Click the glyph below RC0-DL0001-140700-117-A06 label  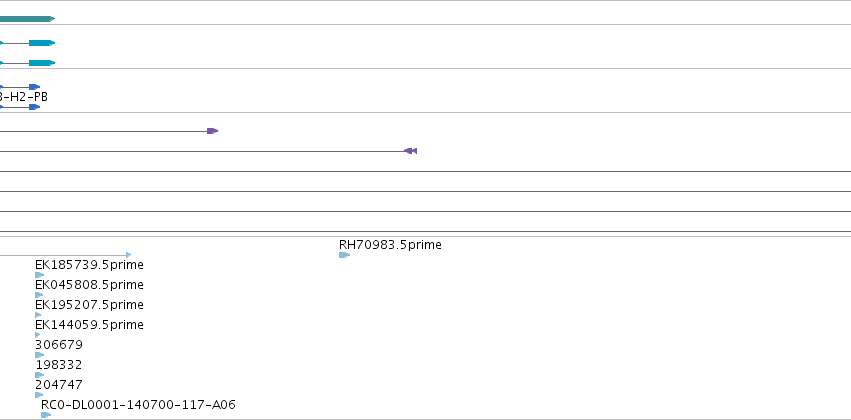(x=45, y=415)
